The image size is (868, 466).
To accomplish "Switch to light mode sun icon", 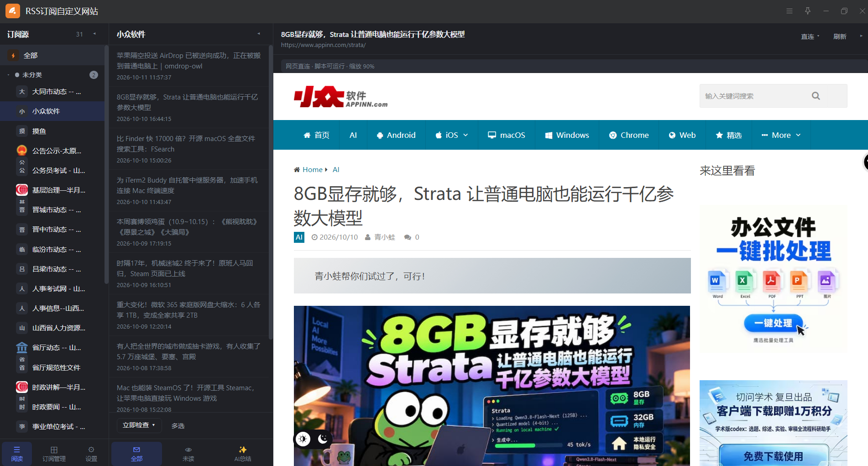I will click(x=303, y=439).
